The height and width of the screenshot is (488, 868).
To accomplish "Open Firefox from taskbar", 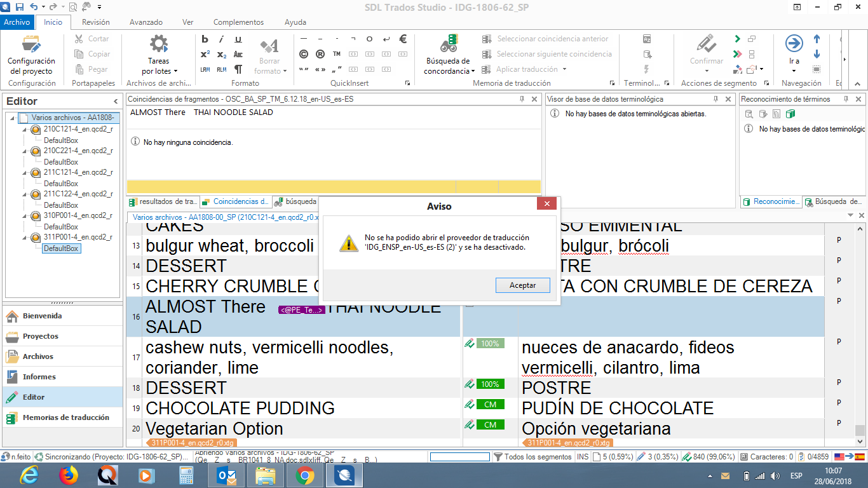I will tap(68, 475).
